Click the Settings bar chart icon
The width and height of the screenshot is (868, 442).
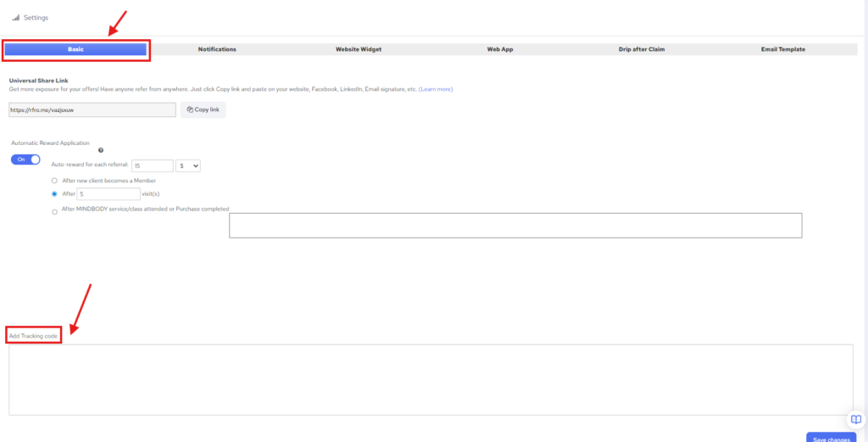[x=15, y=17]
